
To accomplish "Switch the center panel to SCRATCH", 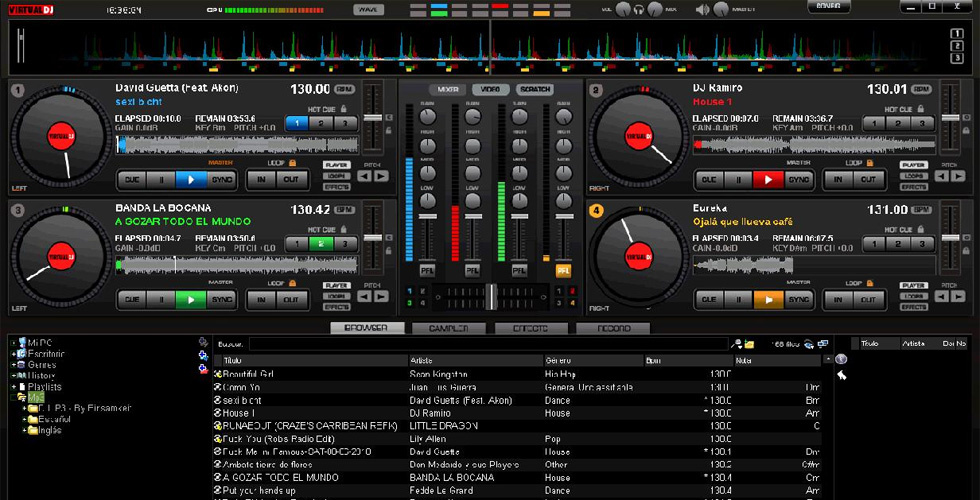I will click(x=535, y=89).
